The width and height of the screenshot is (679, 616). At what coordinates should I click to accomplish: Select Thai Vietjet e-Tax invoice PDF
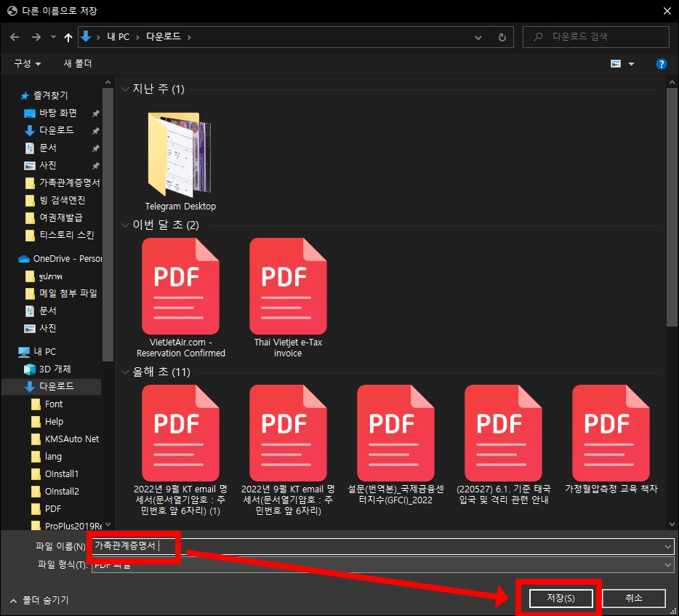pyautogui.click(x=288, y=297)
